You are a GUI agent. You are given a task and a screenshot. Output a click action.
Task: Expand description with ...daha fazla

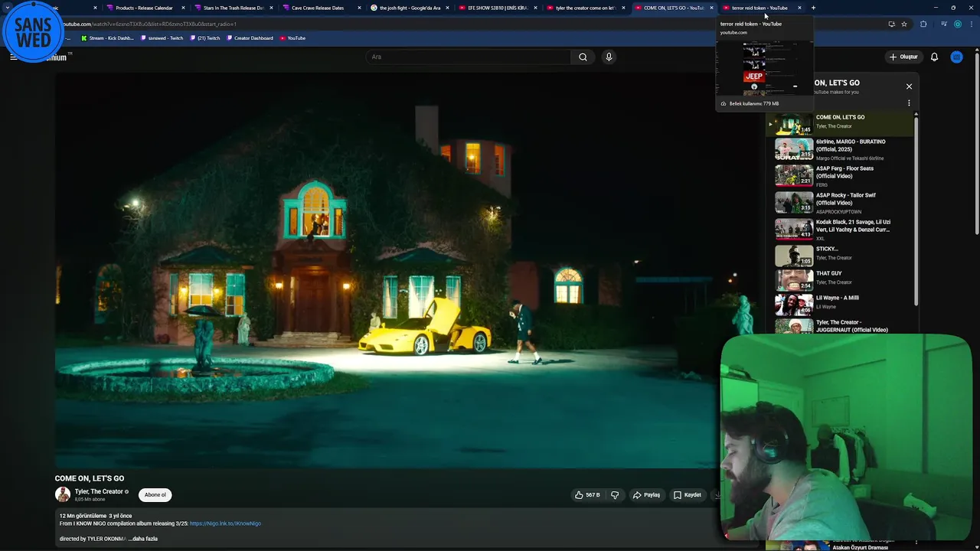pos(142,539)
